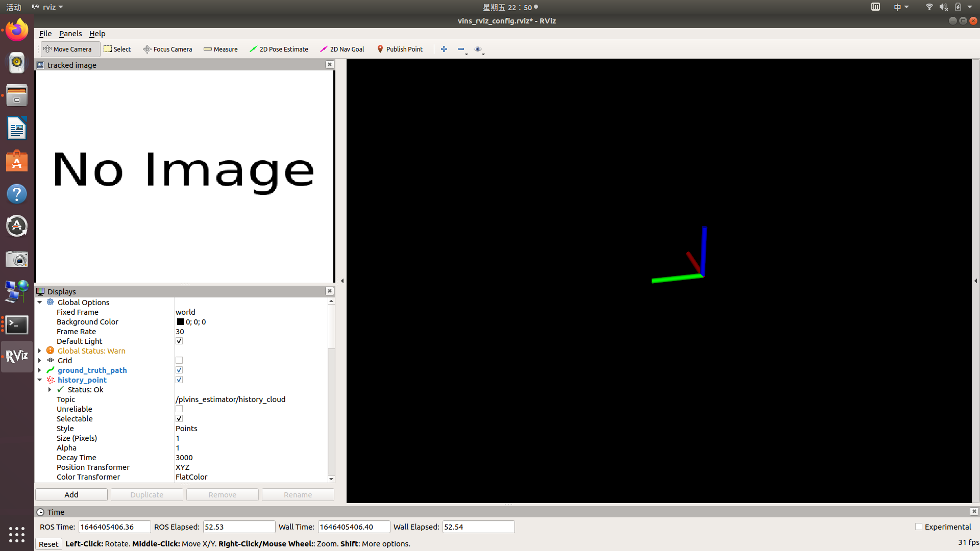The height and width of the screenshot is (551, 980).
Task: Click the Background Color black swatch
Action: tap(180, 322)
